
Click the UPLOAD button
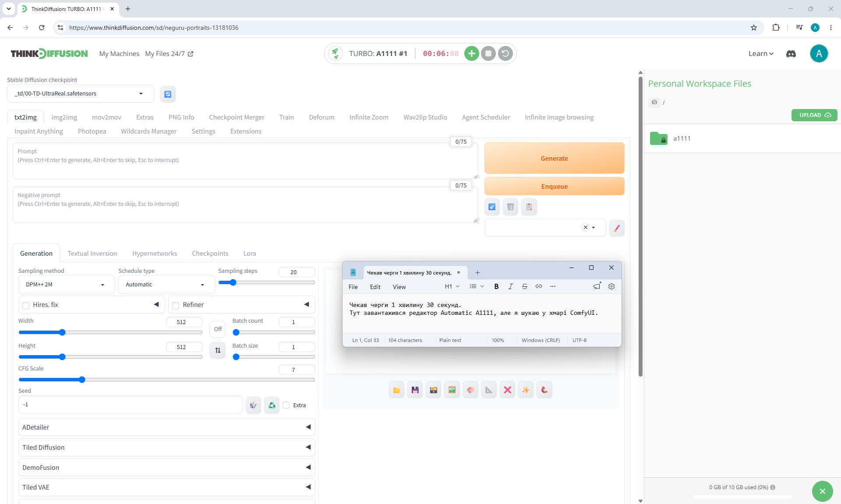[814, 115]
